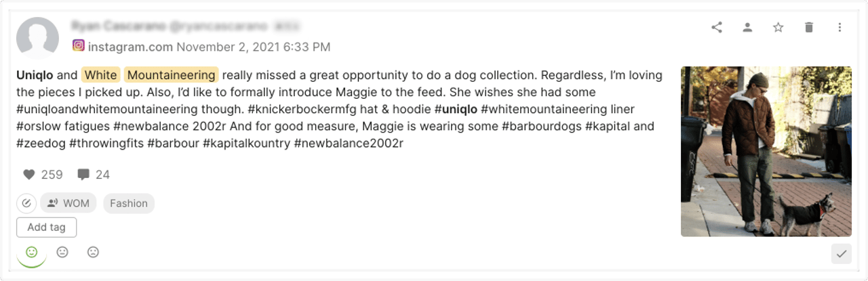Open the author profile person icon

(x=747, y=28)
